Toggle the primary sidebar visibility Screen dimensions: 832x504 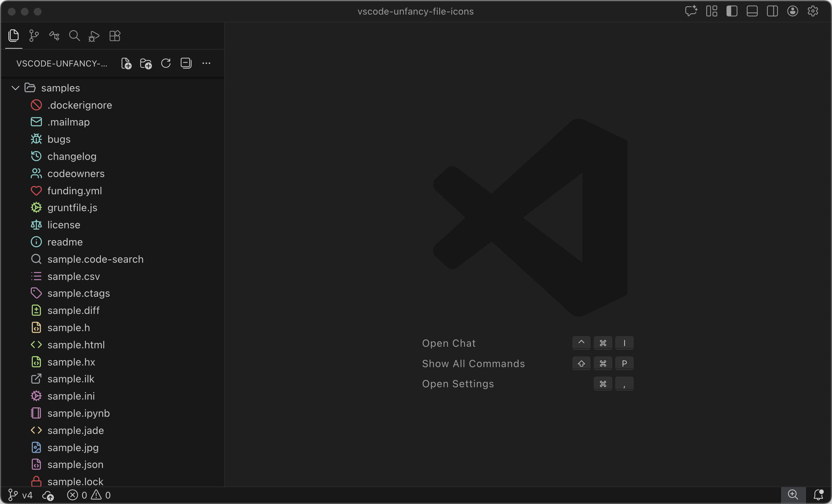tap(732, 11)
